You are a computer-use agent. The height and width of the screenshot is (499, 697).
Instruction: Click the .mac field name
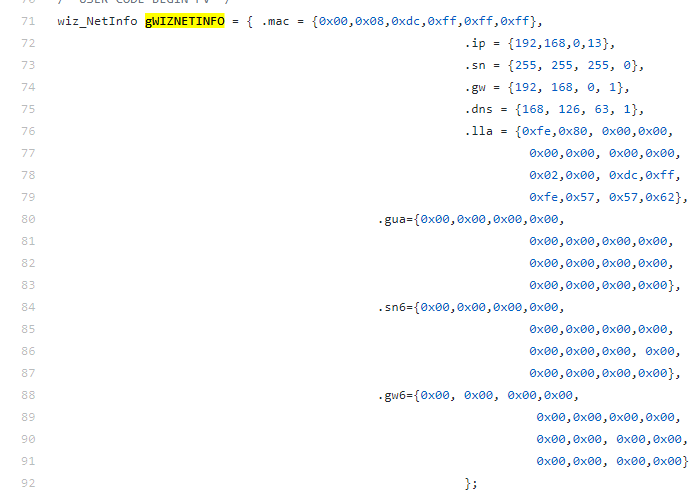[x=276, y=21]
